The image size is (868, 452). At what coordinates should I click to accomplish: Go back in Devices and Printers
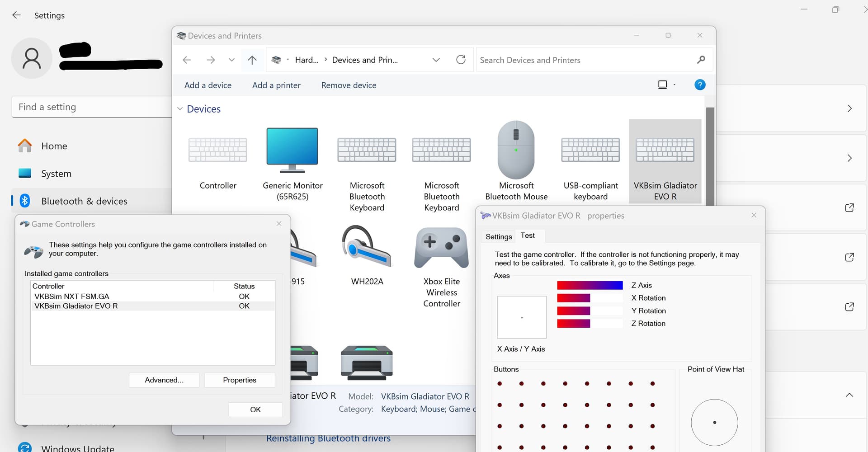[x=187, y=60]
